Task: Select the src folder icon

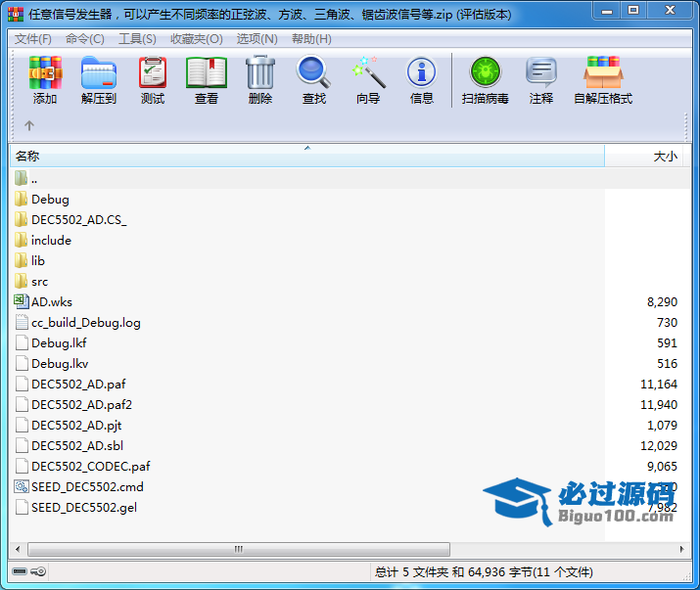Action: click(21, 281)
